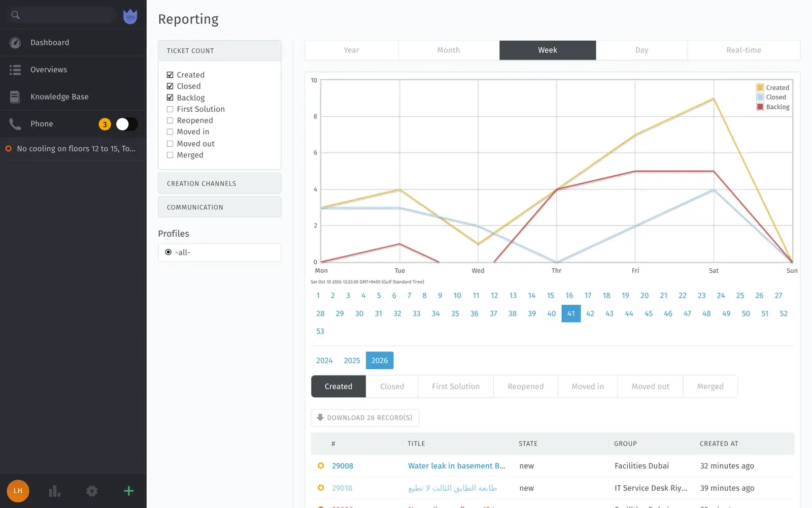Image resolution: width=812 pixels, height=508 pixels.
Task: Open ticket number 29008
Action: [343, 466]
